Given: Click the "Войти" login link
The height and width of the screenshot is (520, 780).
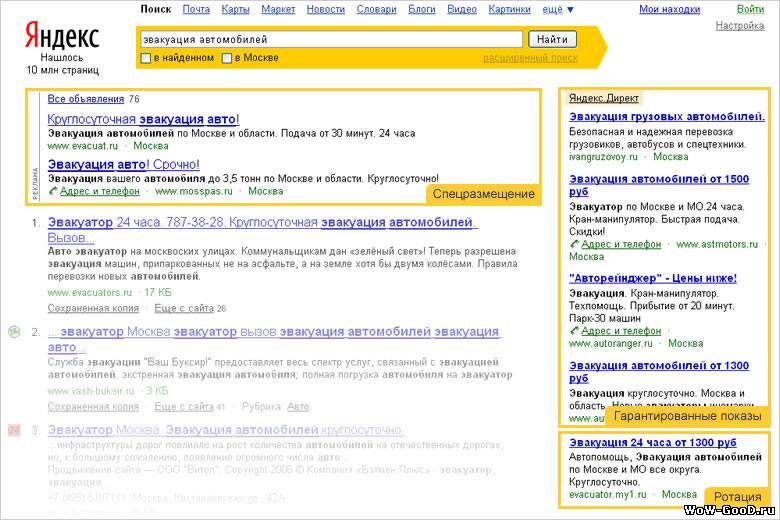Looking at the screenshot, I should click(750, 10).
